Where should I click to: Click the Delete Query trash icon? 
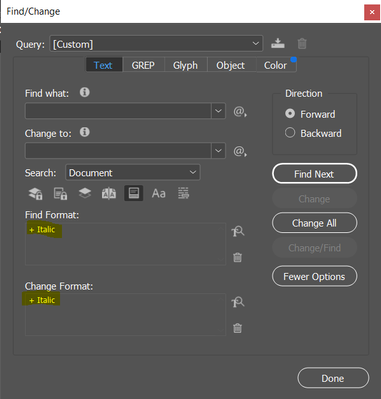[x=302, y=44]
